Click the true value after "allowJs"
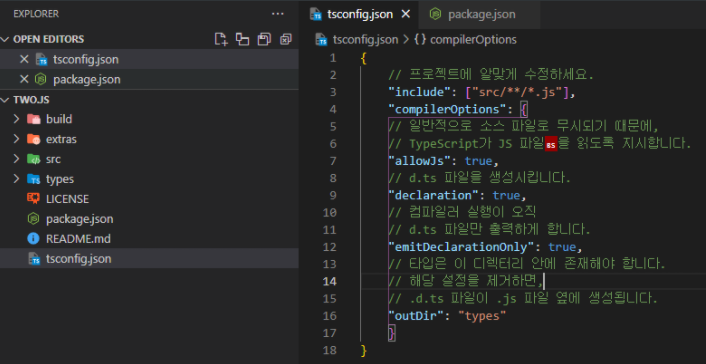This screenshot has width=706, height=364. [x=479, y=161]
